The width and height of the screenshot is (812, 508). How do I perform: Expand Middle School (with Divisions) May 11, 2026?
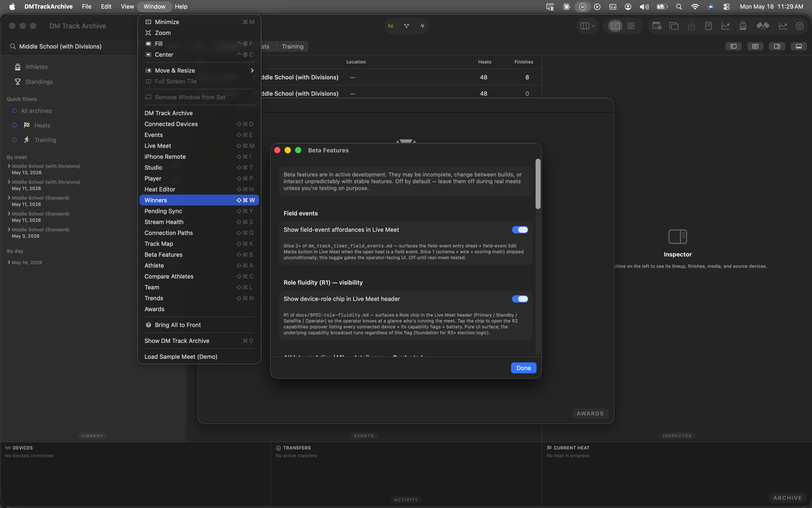[x=9, y=182]
